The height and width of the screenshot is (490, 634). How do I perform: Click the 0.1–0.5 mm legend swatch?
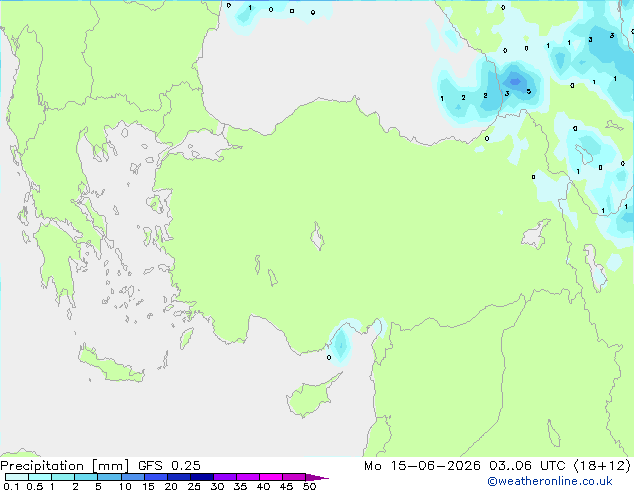[17, 477]
